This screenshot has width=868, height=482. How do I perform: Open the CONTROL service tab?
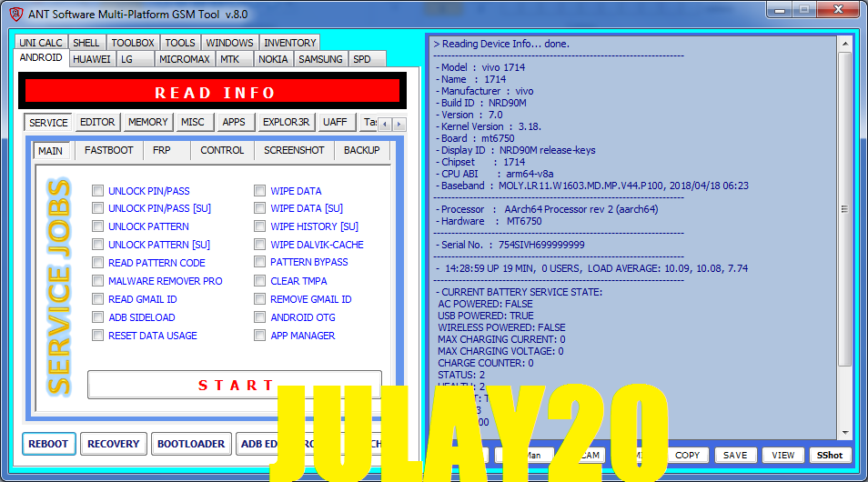click(x=222, y=150)
